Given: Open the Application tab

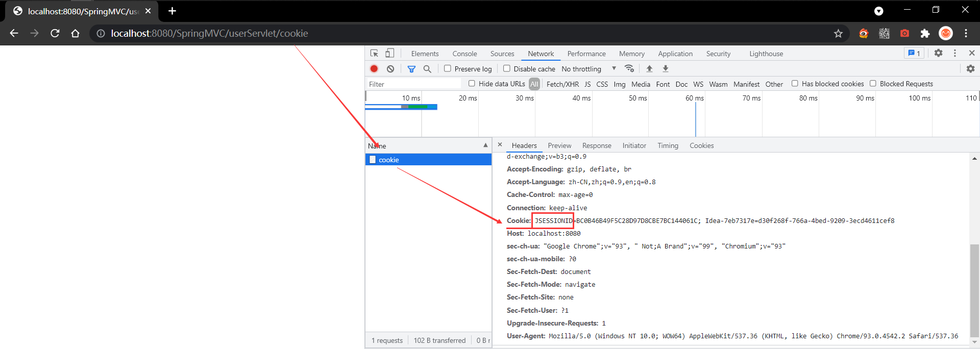Looking at the screenshot, I should (675, 54).
